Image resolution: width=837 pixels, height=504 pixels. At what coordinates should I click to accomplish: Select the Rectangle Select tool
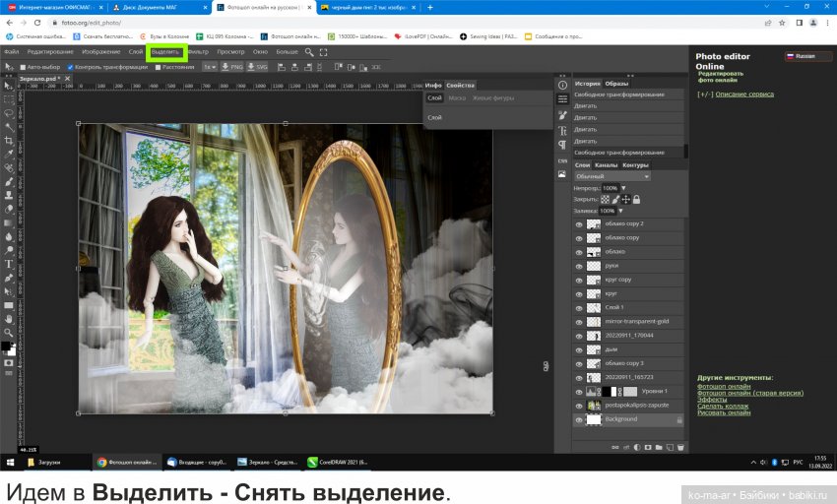[x=9, y=99]
